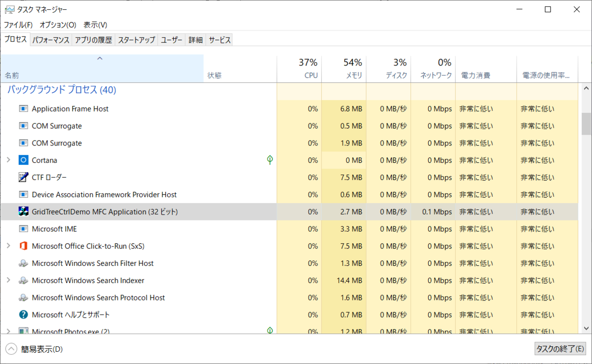Expand the Microsoft Office Click-to-Run group
Screen dimensions: 592x364
pos(8,246)
